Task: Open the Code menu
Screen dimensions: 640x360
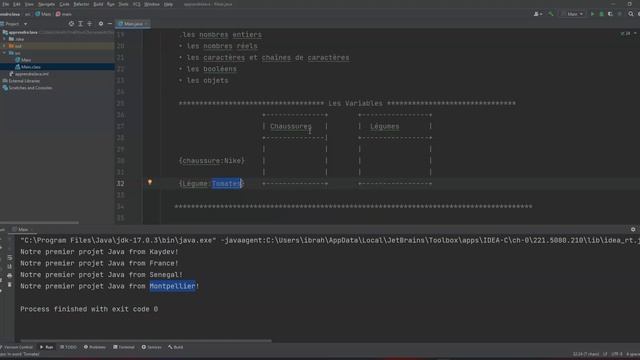Action: (64, 4)
